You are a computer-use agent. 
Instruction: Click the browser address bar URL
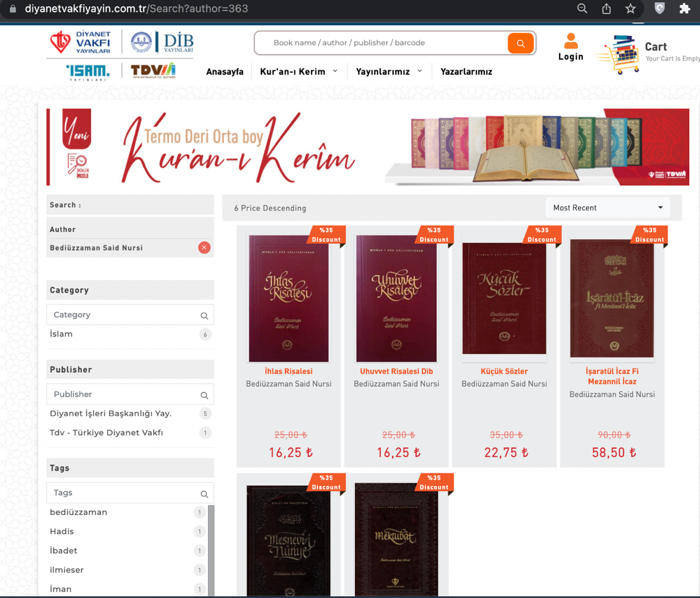136,9
